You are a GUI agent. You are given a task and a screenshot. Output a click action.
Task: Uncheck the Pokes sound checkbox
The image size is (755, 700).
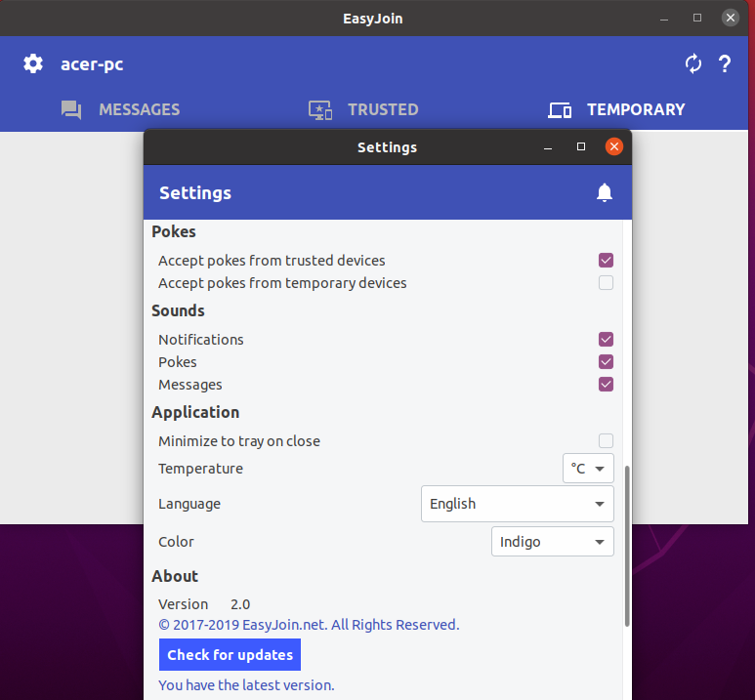[606, 361]
